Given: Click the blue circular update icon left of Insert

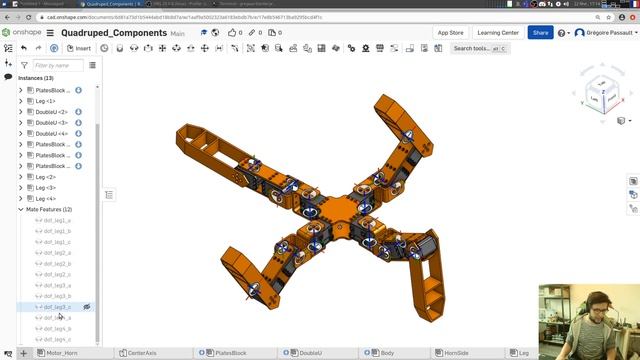Looking at the screenshot, I should pyautogui.click(x=54, y=48).
